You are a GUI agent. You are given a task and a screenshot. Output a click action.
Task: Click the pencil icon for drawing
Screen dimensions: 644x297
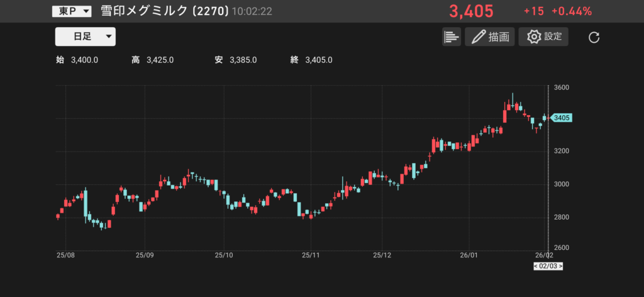(479, 36)
